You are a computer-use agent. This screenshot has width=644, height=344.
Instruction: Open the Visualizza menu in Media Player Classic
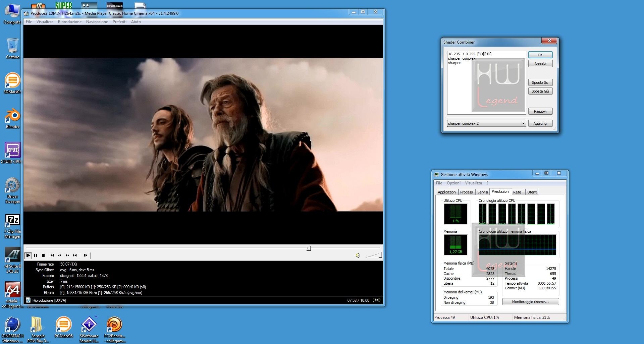[x=45, y=22]
